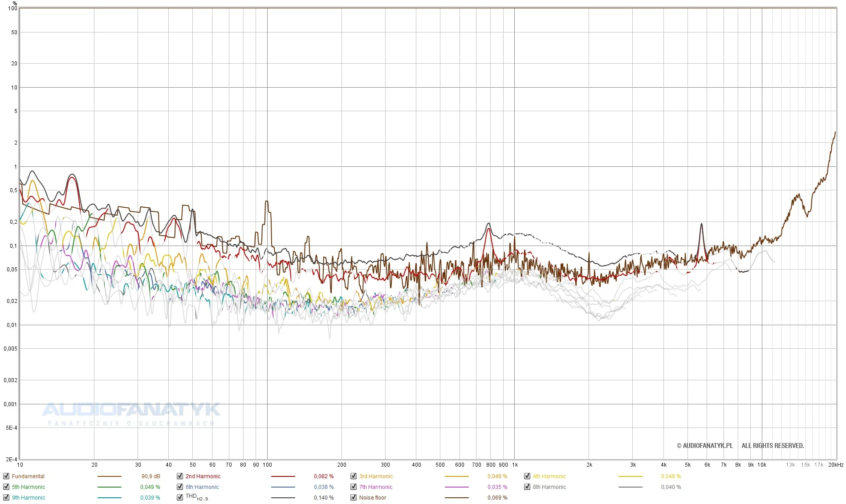Click the 6th Harmonic blue line swatch
846x504 pixels.
click(x=283, y=487)
